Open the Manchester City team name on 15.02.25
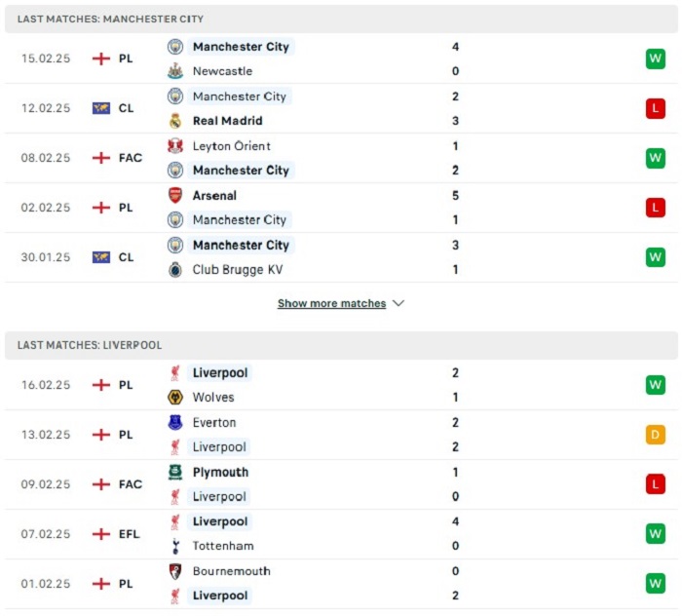 (x=241, y=47)
